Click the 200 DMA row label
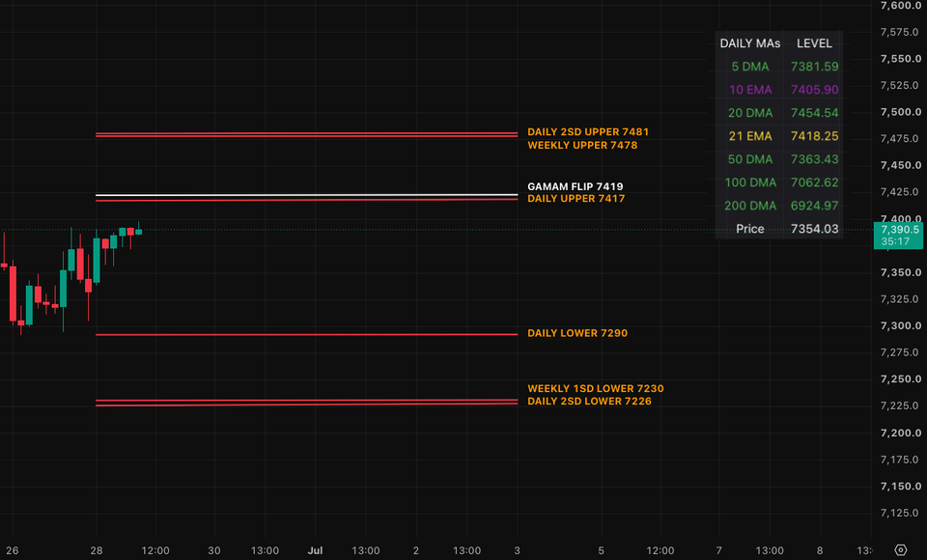Viewport: 927px width, 560px height. point(749,206)
